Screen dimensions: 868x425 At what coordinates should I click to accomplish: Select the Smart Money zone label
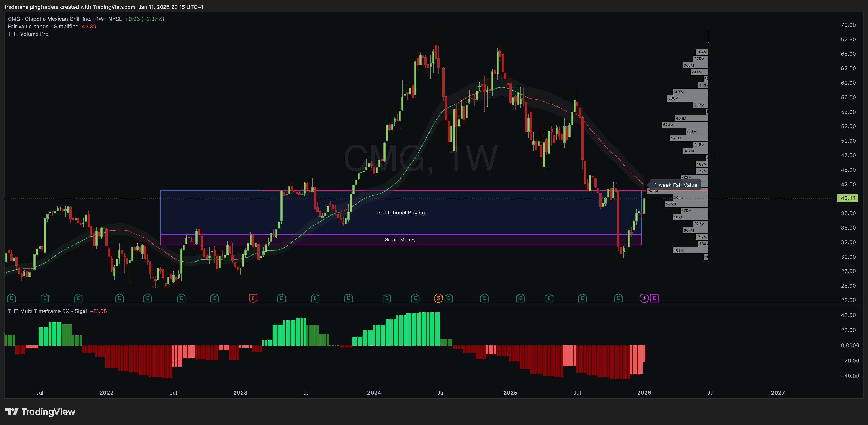400,239
